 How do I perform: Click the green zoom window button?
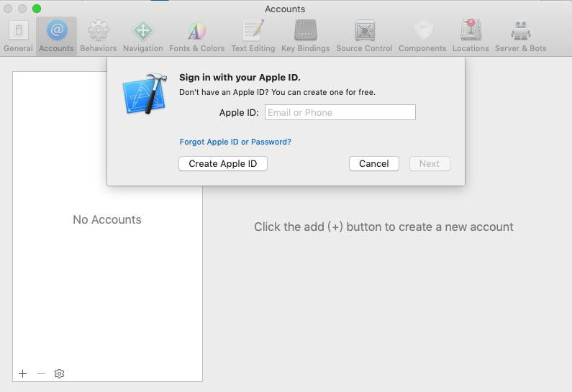pyautogui.click(x=37, y=9)
